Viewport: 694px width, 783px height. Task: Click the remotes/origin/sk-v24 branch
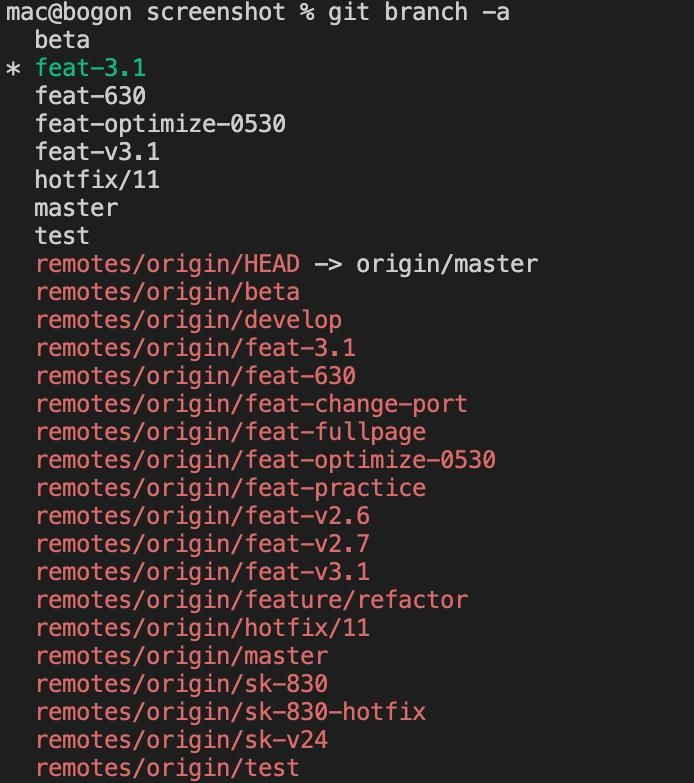tap(181, 740)
